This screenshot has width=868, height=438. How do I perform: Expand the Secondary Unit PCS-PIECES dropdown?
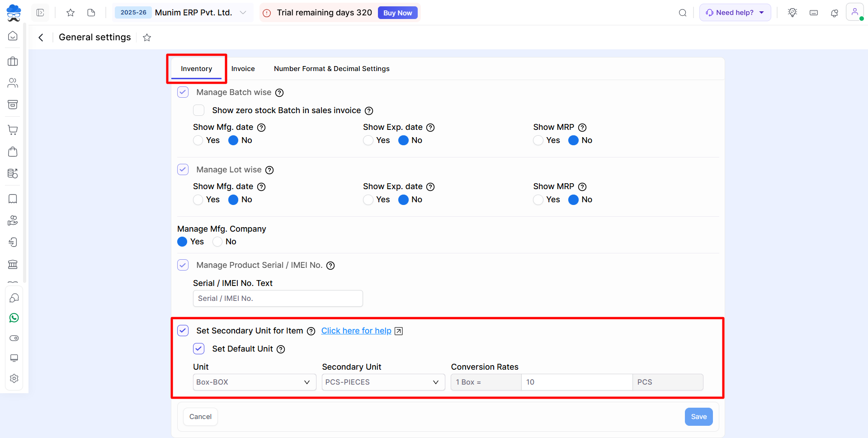coord(383,382)
